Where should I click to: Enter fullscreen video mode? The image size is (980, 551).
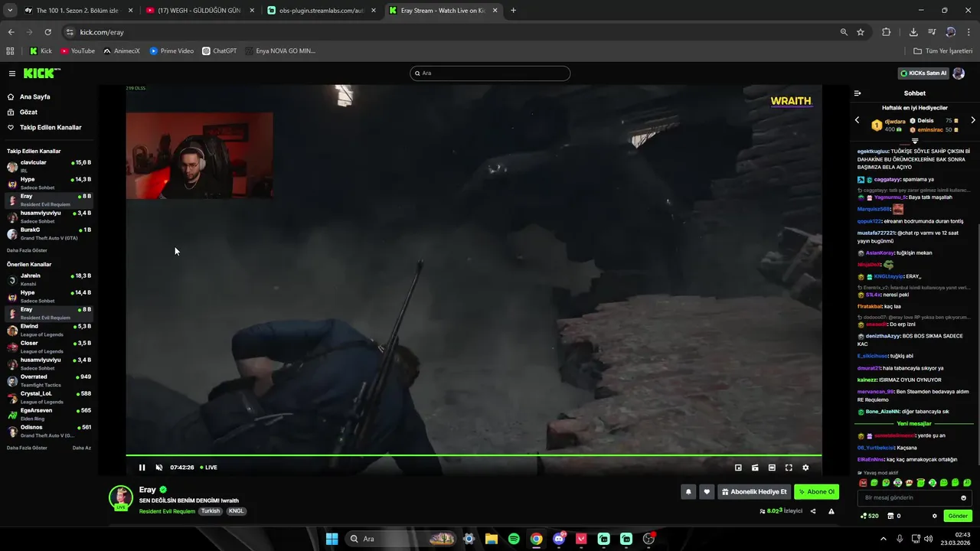(x=789, y=468)
